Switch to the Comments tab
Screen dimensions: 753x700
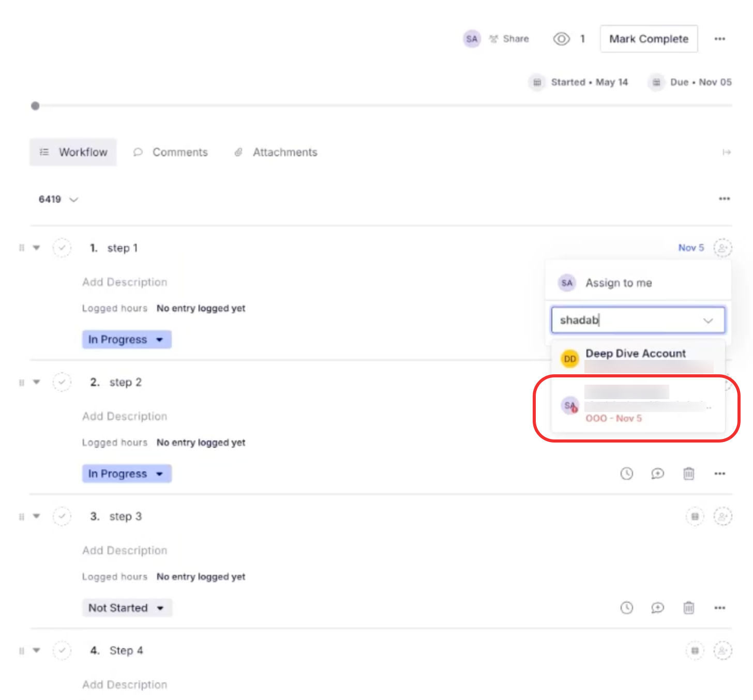coord(171,153)
